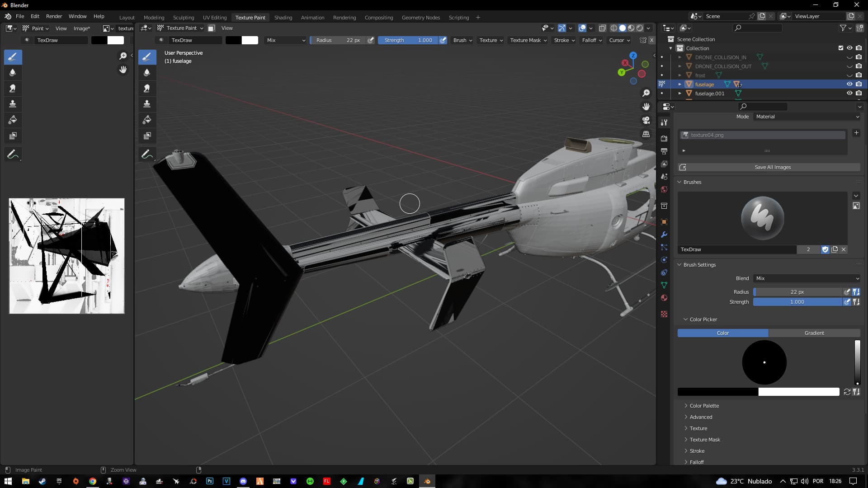Select the Annotate tool in 3D viewport toolbar
Image resolution: width=868 pixels, height=488 pixels.
pos(147,155)
